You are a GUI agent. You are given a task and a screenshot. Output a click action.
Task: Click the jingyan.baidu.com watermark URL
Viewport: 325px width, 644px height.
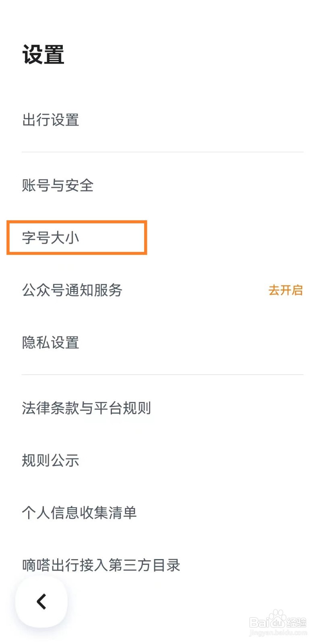coord(278,633)
